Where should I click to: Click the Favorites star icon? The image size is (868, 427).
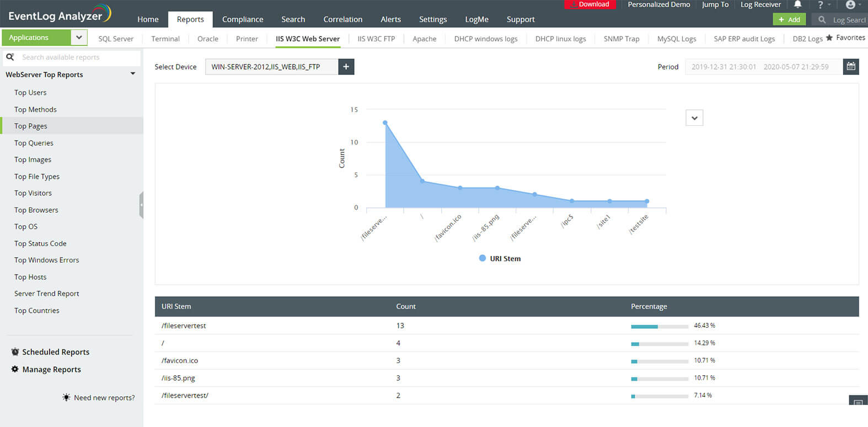coord(829,38)
